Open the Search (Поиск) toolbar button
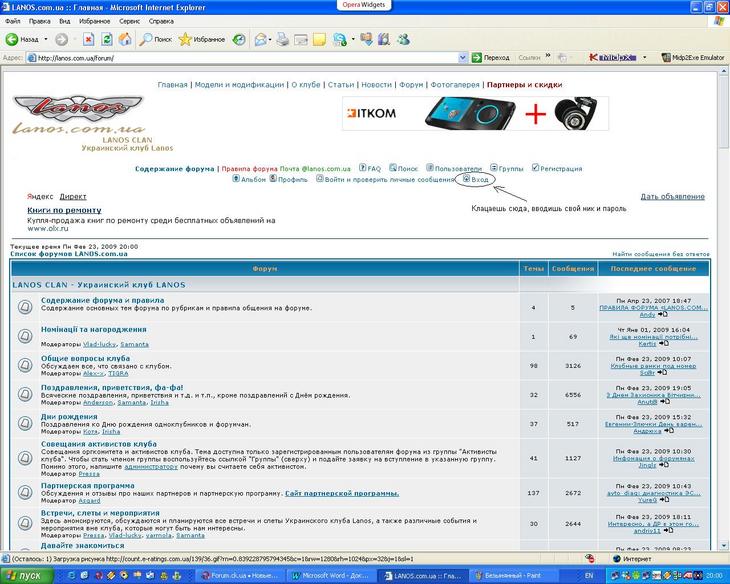 [x=155, y=40]
